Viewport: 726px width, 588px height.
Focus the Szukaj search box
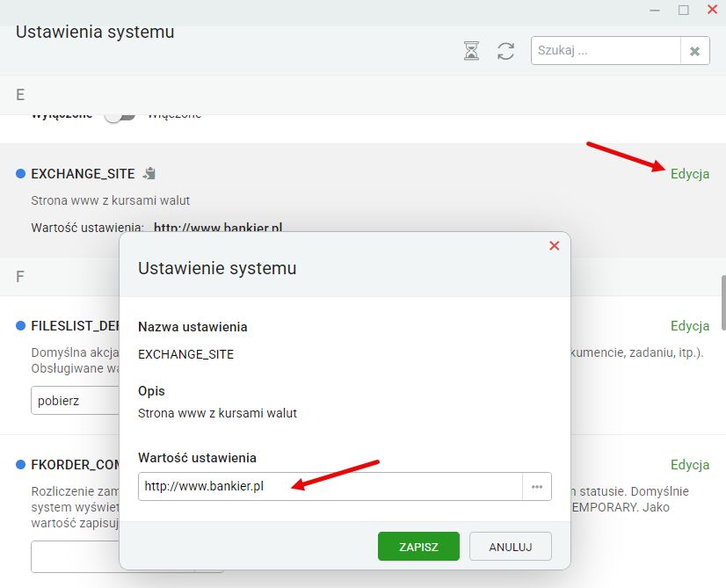click(606, 50)
